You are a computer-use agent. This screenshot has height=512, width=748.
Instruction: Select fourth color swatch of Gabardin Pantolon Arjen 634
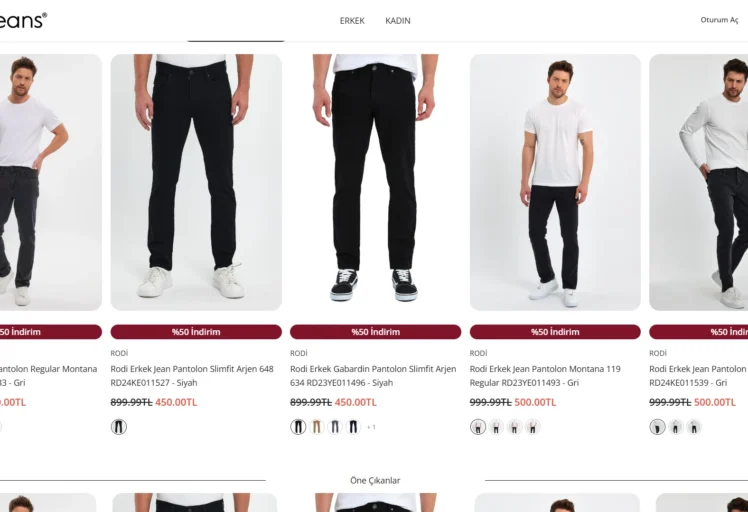click(353, 427)
